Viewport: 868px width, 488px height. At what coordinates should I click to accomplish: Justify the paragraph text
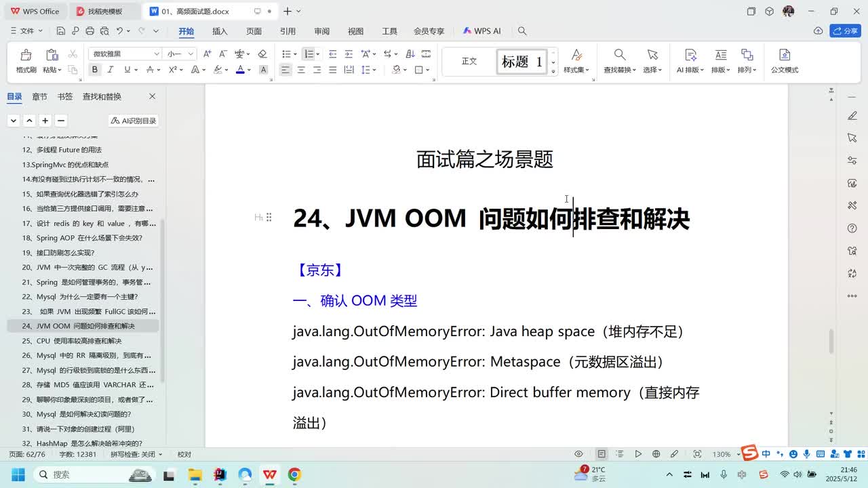(332, 70)
